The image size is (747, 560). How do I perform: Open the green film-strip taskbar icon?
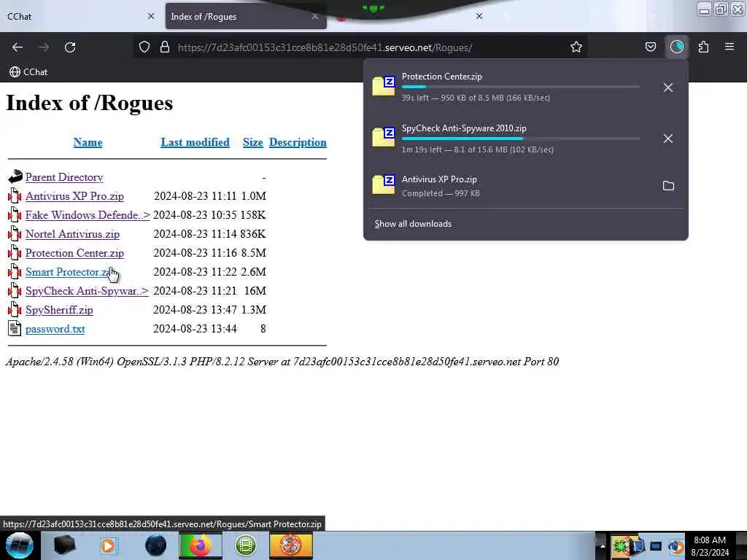pos(246,545)
